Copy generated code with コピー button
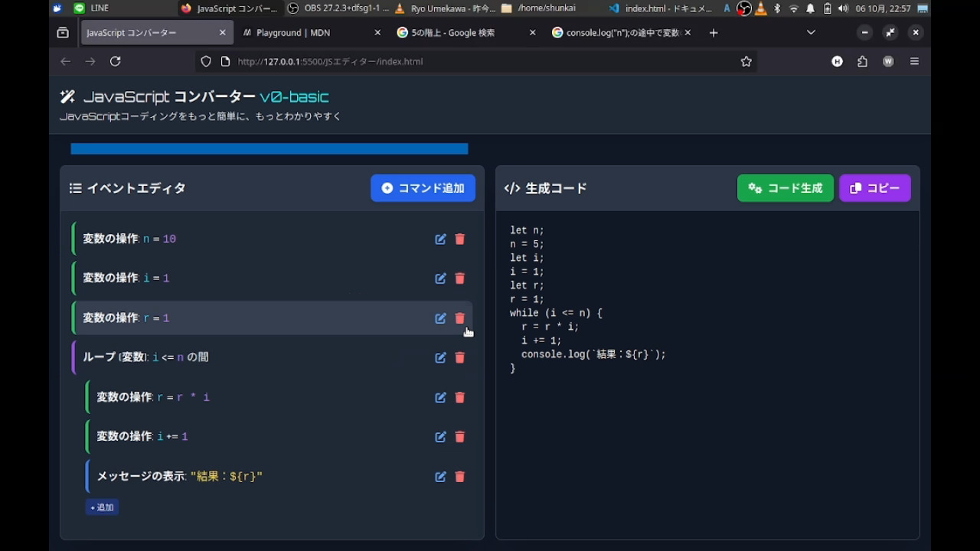This screenshot has width=980, height=551. click(874, 188)
